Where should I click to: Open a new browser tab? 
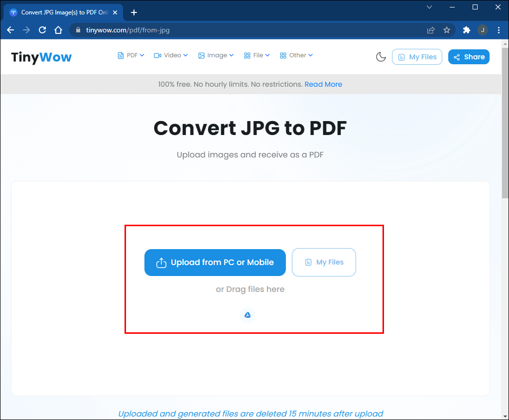[134, 12]
